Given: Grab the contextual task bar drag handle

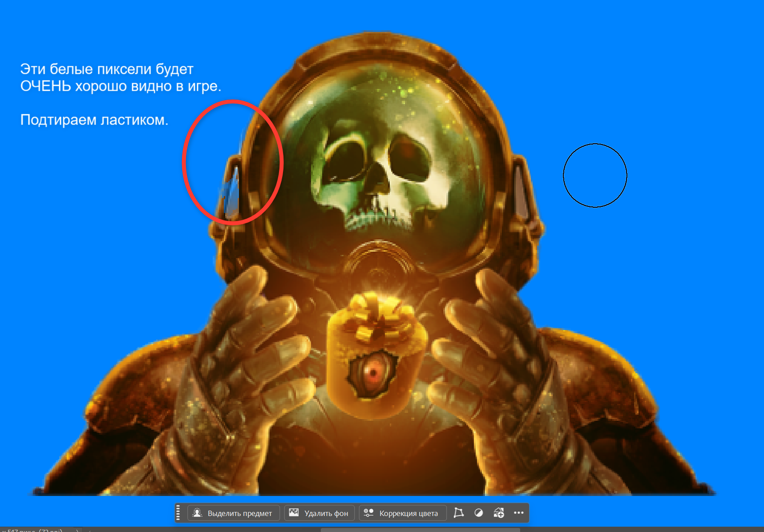Looking at the screenshot, I should (178, 513).
